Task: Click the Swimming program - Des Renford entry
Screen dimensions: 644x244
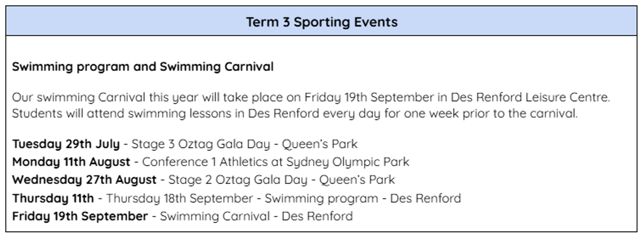Action: click(x=363, y=198)
